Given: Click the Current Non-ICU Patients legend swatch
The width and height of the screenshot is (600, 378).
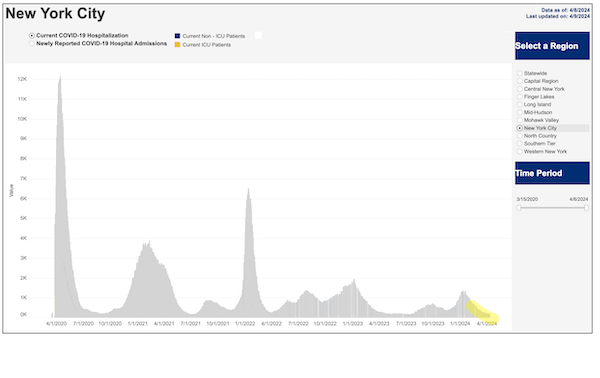Looking at the screenshot, I should tap(178, 36).
